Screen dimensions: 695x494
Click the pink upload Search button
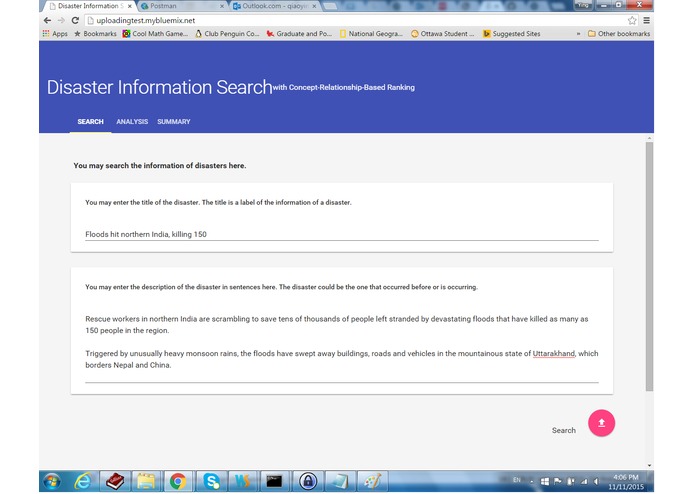[x=601, y=423]
